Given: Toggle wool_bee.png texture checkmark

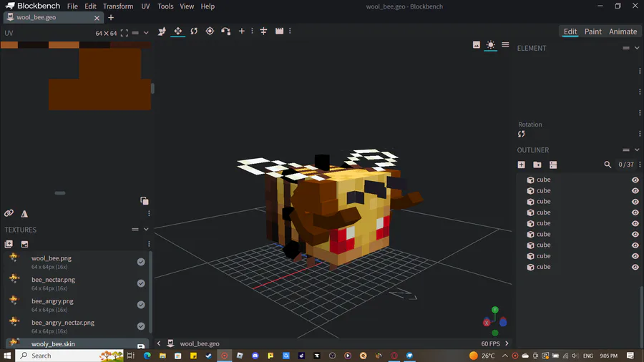Looking at the screenshot, I should pos(141,262).
